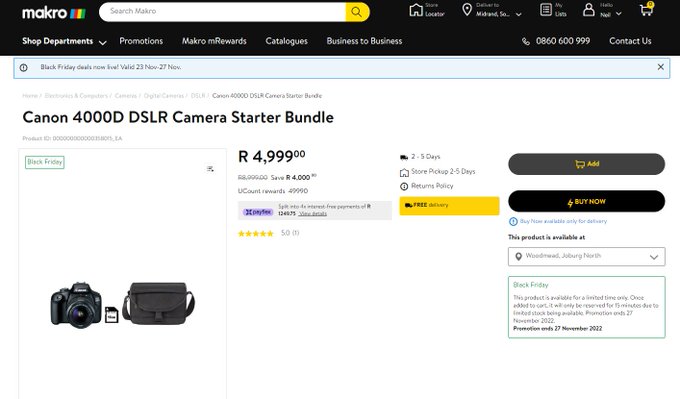
Task: Click the Digital Cameras breadcrumb
Action: tap(164, 96)
